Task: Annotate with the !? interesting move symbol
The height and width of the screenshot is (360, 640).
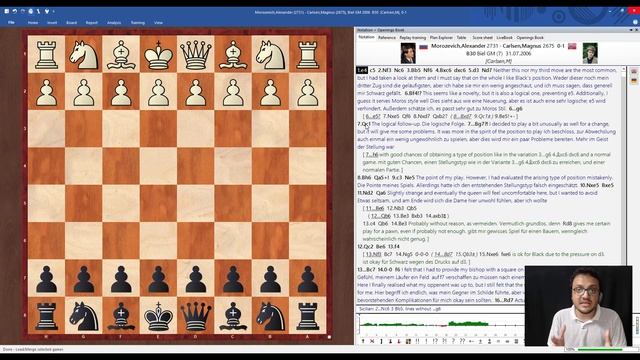Action: pyautogui.click(x=435, y=341)
